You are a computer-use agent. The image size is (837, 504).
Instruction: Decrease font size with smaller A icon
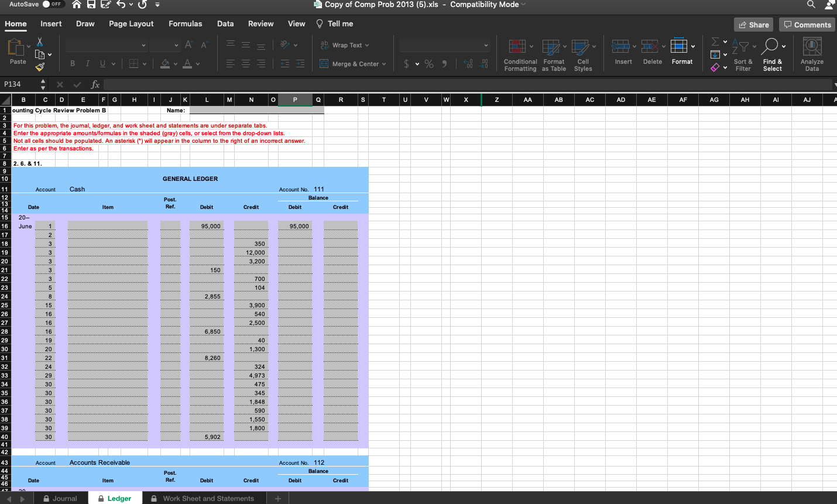pos(204,45)
